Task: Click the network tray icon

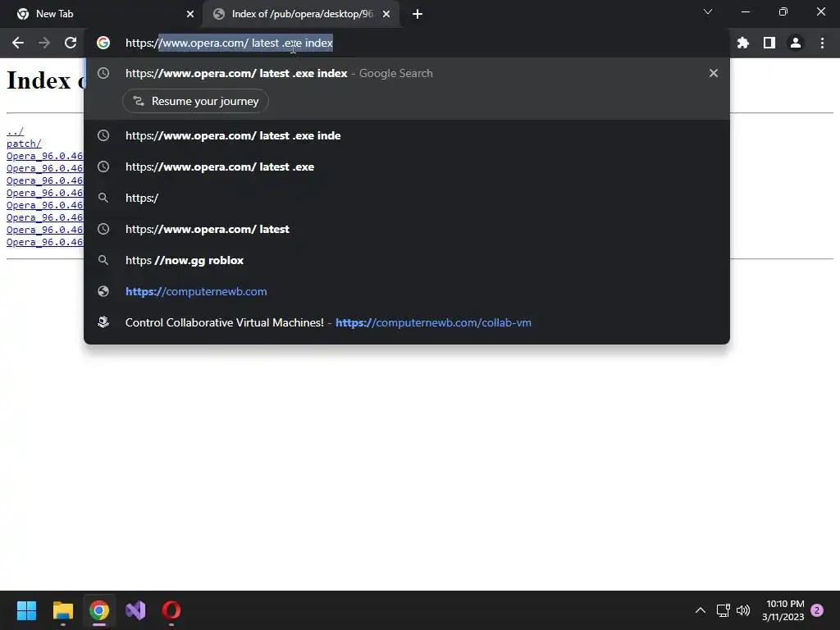Action: pos(724,610)
